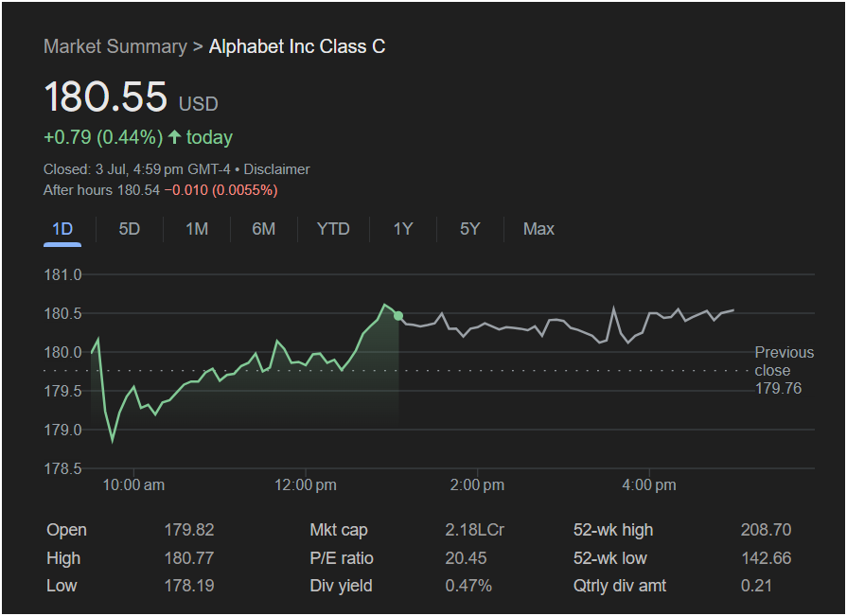Click the High stat label

coord(63,558)
